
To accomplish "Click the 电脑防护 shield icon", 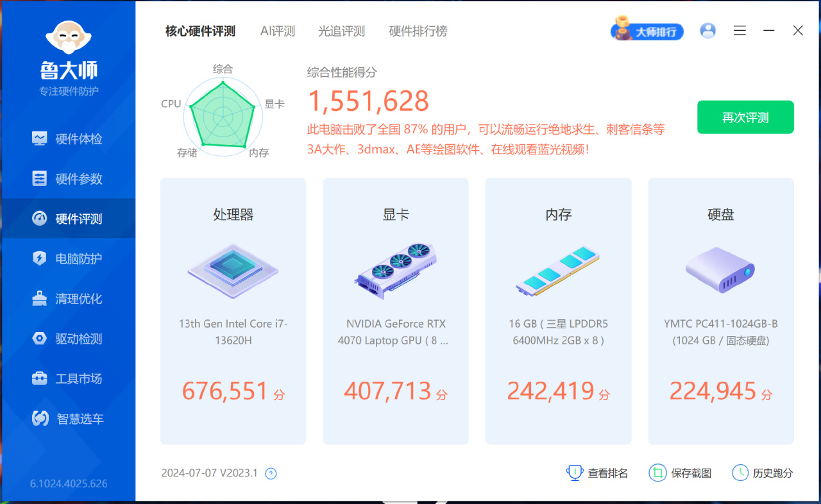I will point(40,258).
